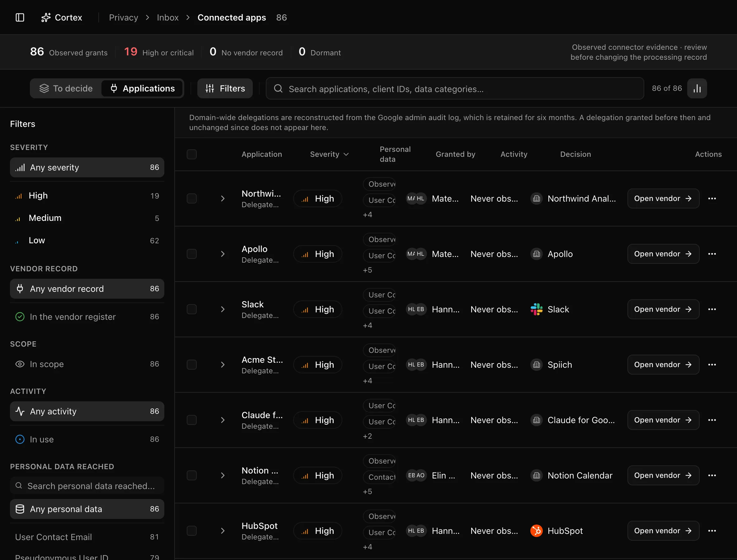Click the search magnifier in applications search
Image resolution: width=737 pixels, height=560 pixels.
coord(278,89)
